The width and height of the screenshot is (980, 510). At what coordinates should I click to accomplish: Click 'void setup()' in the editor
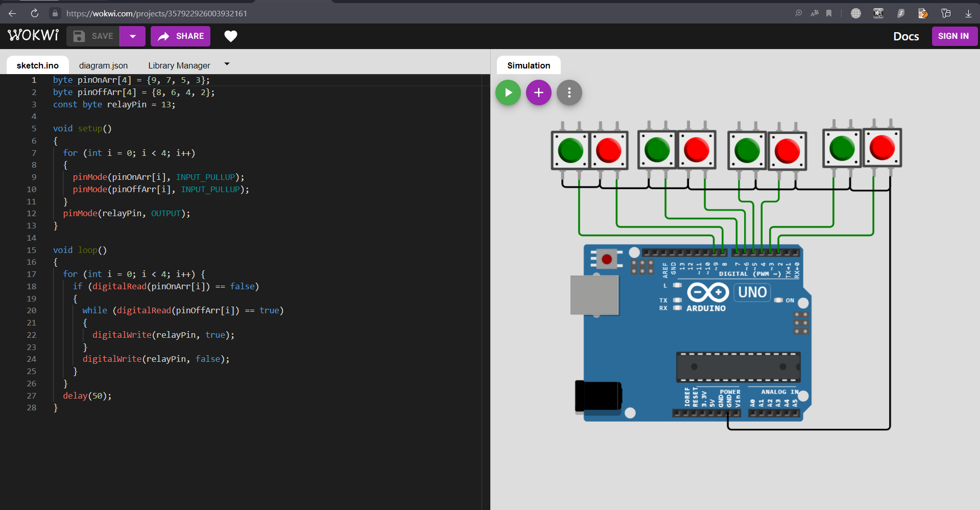82,128
